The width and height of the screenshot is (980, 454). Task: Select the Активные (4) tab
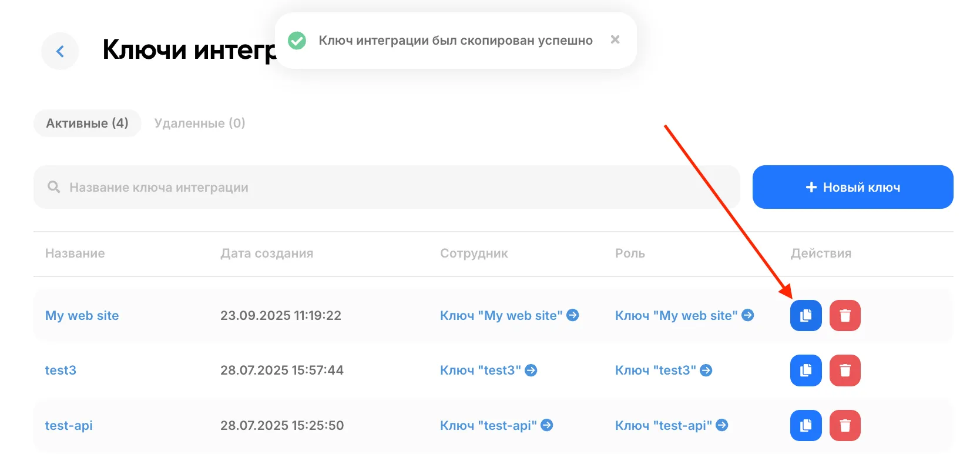[88, 123]
